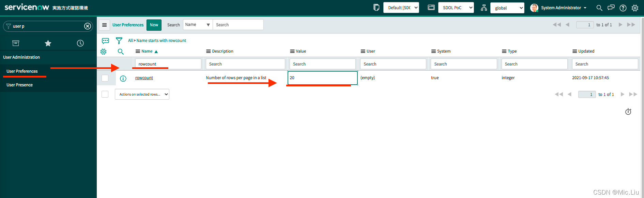The image size is (644, 198).
Task: Go to previous page at top
Action: click(567, 25)
